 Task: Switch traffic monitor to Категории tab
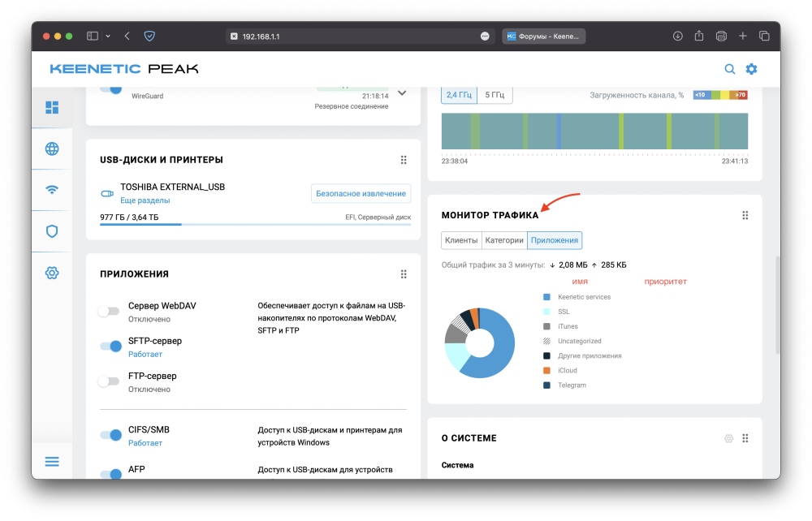pyautogui.click(x=504, y=240)
